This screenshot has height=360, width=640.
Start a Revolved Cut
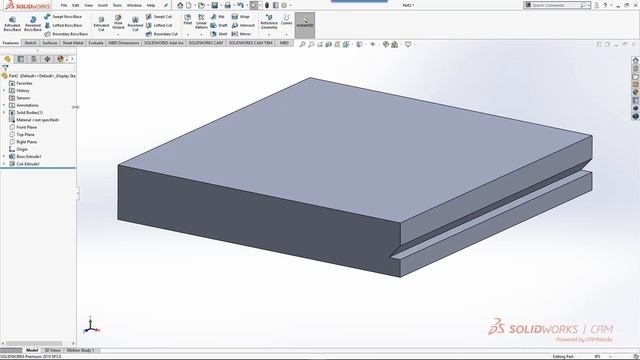point(135,24)
